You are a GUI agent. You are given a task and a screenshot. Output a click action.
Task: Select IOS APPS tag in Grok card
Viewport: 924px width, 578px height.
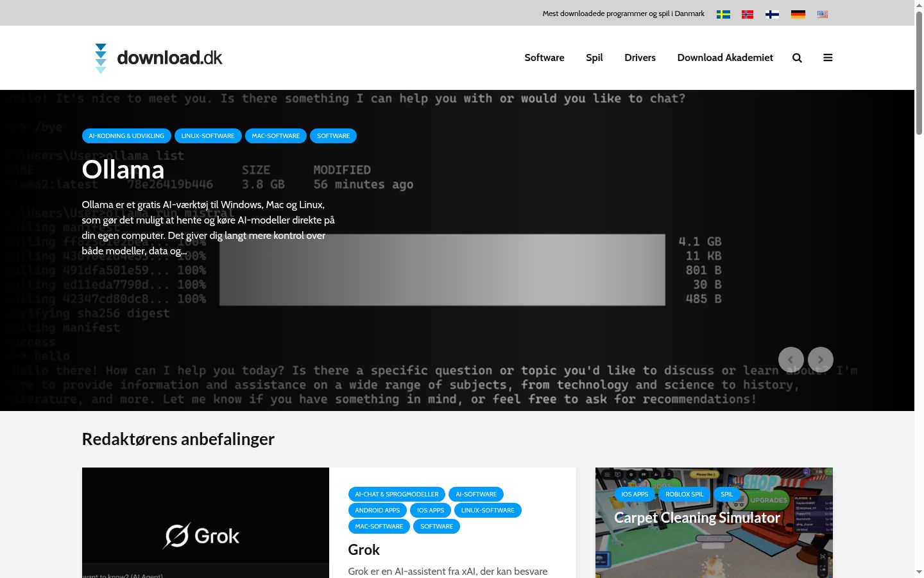(x=431, y=511)
